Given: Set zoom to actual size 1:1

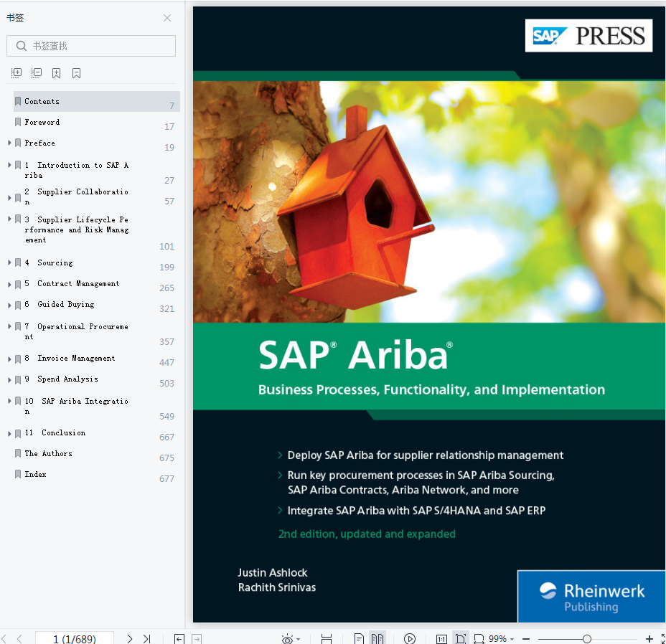Looking at the screenshot, I should (x=442, y=638).
